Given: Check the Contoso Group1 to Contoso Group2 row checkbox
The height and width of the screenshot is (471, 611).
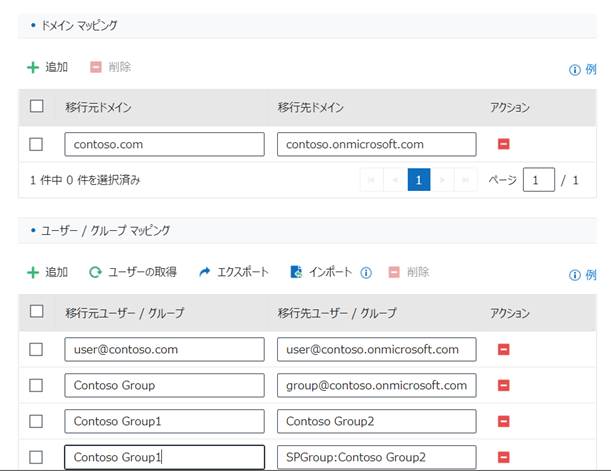Looking at the screenshot, I should (x=36, y=422).
